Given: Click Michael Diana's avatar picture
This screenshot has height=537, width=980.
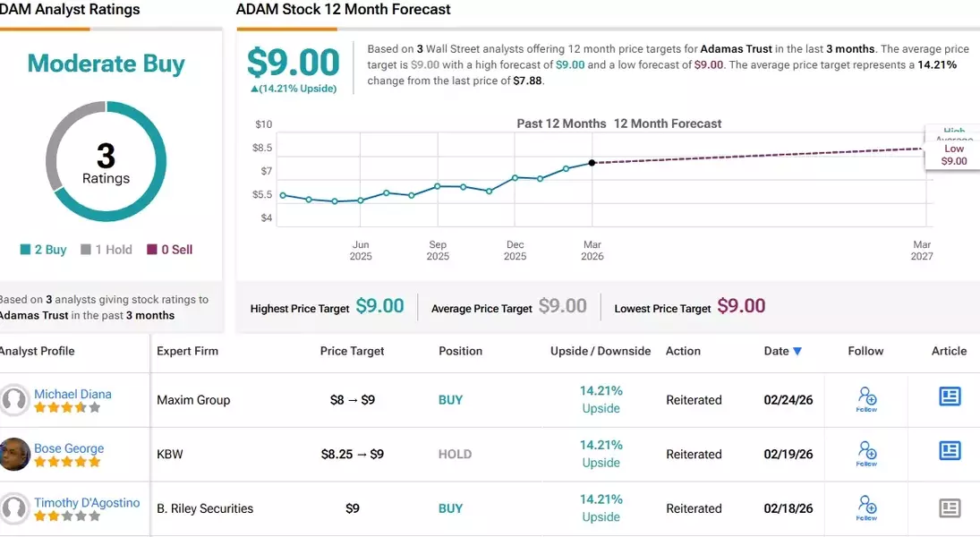Looking at the screenshot, I should pyautogui.click(x=15, y=400).
